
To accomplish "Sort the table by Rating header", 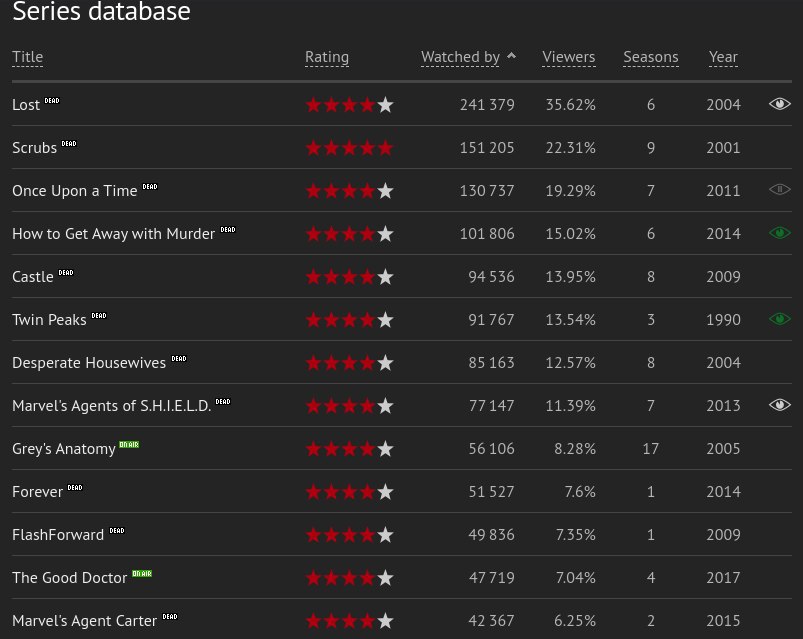I will (327, 57).
